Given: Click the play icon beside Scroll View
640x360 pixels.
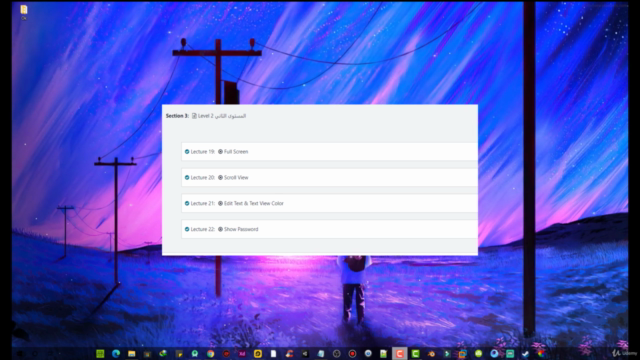Looking at the screenshot, I should pos(220,178).
